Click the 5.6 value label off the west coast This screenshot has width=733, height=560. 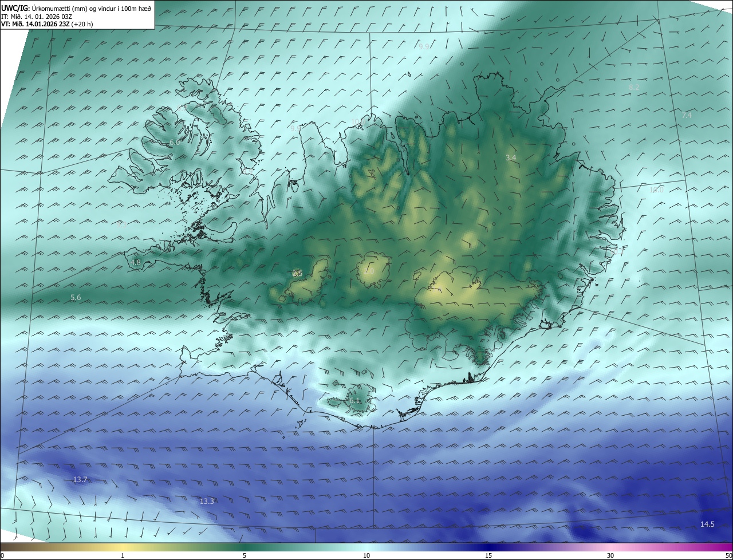(76, 298)
